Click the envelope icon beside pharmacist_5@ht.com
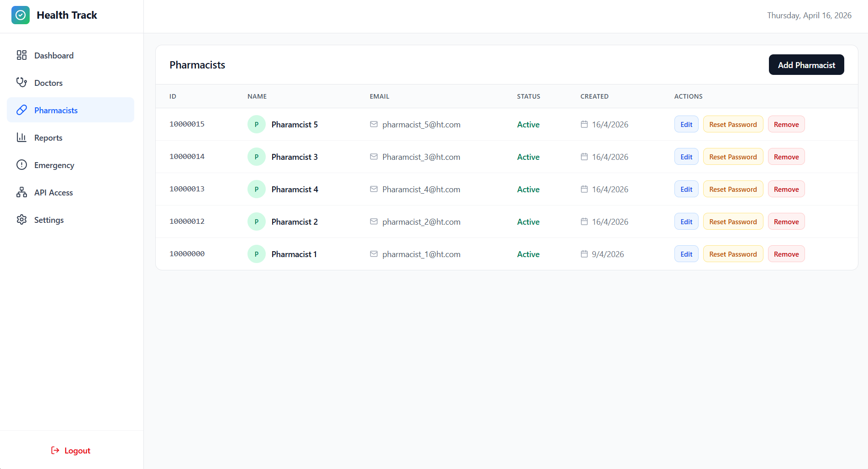Viewport: 868px width, 469px height. (374, 124)
